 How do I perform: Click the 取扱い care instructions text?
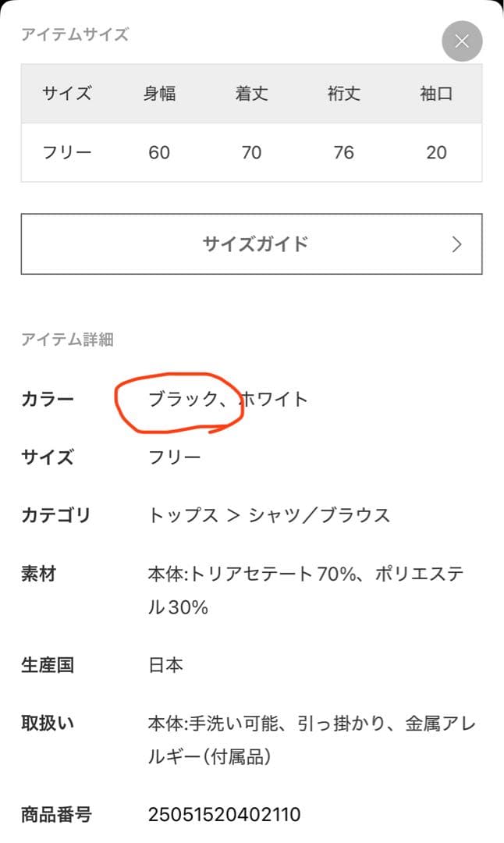311,740
